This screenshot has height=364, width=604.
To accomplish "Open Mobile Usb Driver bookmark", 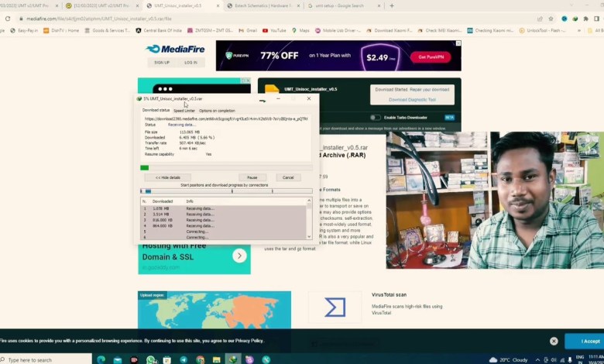I will (338, 30).
